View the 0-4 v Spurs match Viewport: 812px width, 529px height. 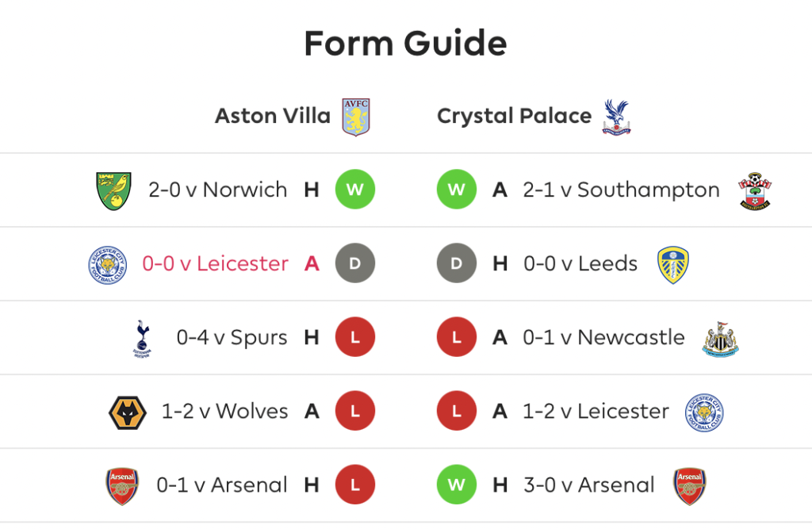[232, 337]
